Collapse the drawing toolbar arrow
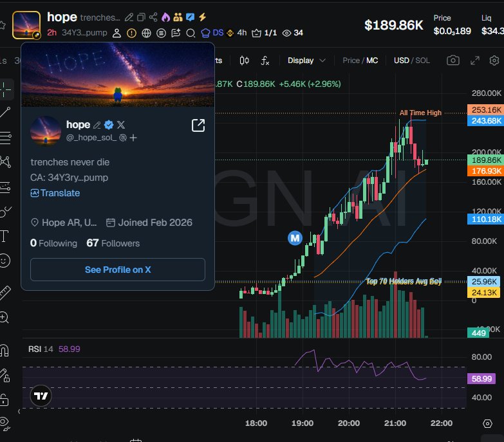The width and height of the screenshot is (504, 442). 19,411
